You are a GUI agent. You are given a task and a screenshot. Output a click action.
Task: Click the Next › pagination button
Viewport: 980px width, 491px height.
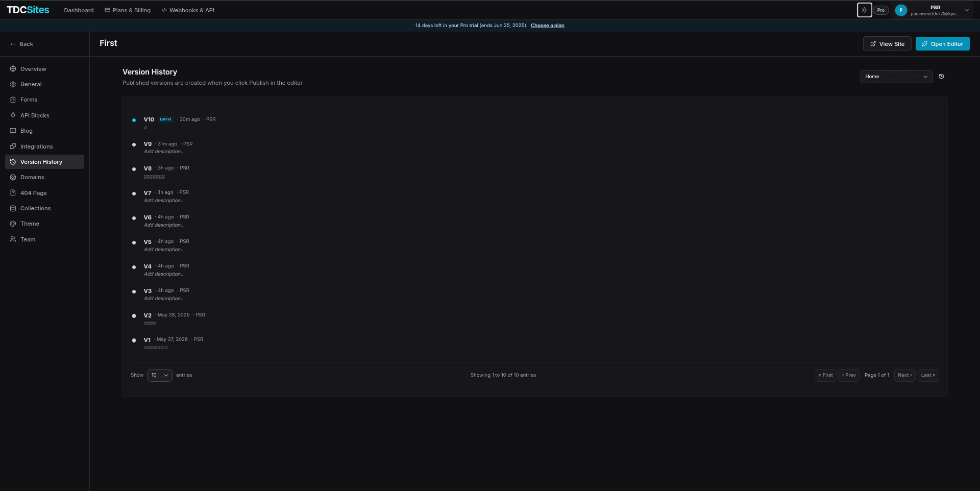click(x=904, y=375)
